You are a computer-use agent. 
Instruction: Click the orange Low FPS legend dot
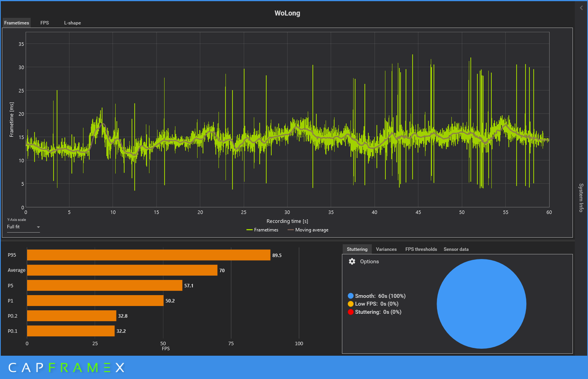pyautogui.click(x=351, y=304)
